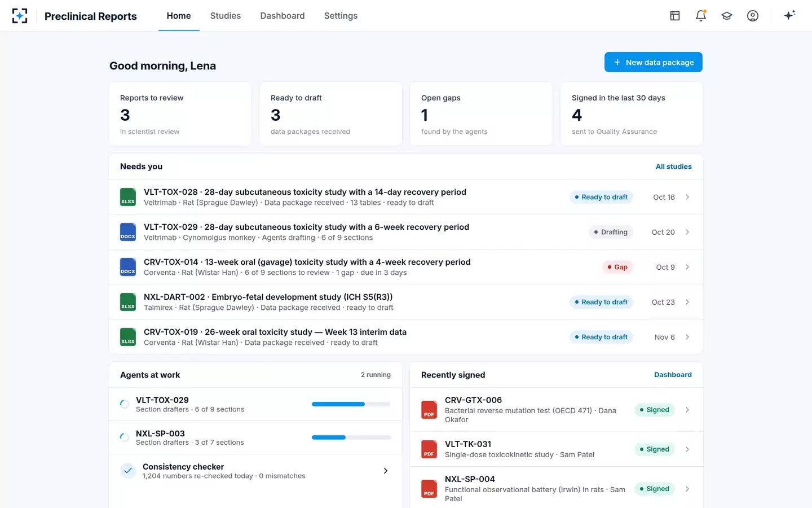Click the Gap status badge on CRV-TOX-014
The width and height of the screenshot is (812, 508).
coord(617,267)
